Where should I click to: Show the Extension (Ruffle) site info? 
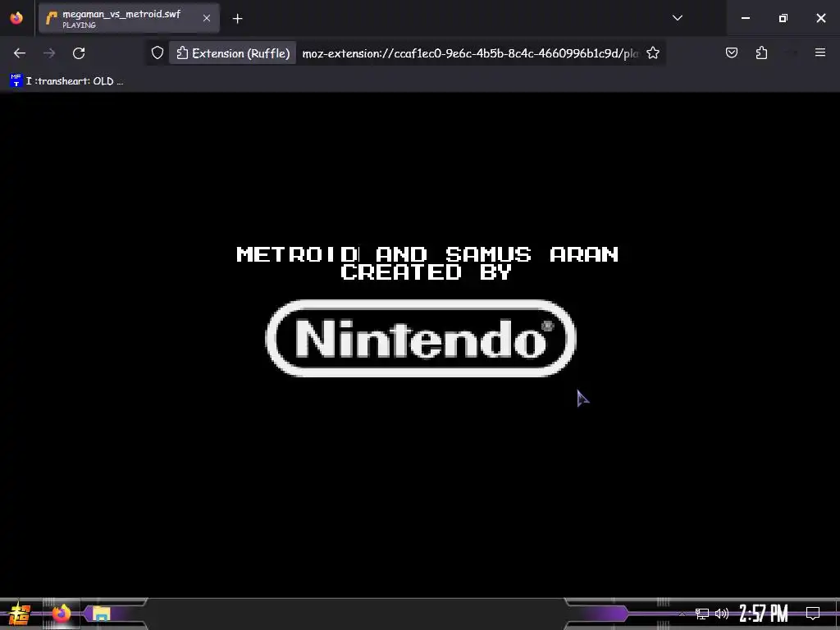pyautogui.click(x=232, y=53)
